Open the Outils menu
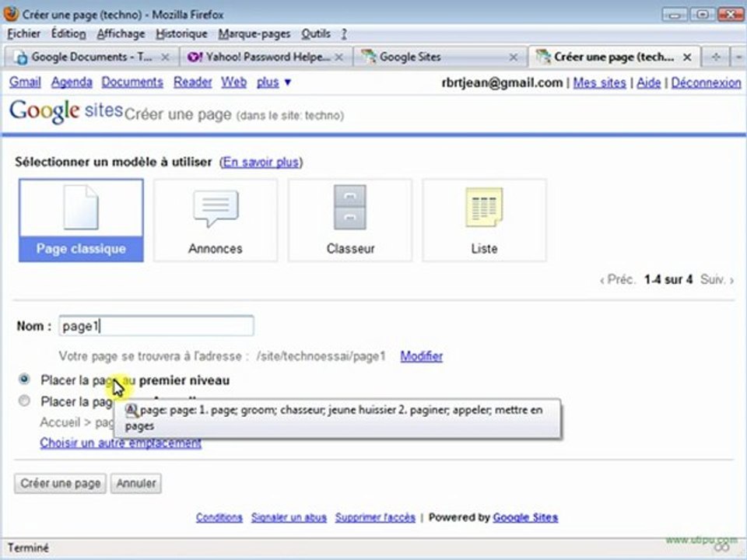747x560 pixels. (316, 33)
